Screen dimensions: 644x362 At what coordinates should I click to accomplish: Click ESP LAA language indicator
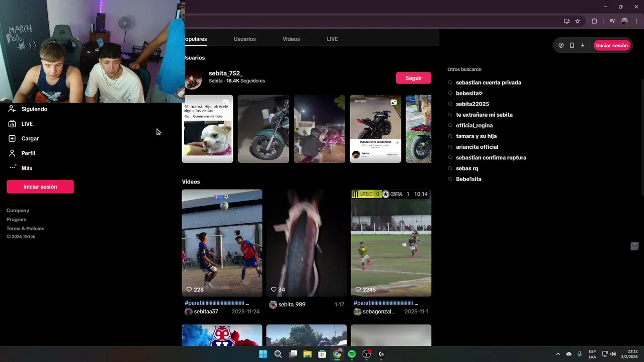(x=592, y=354)
